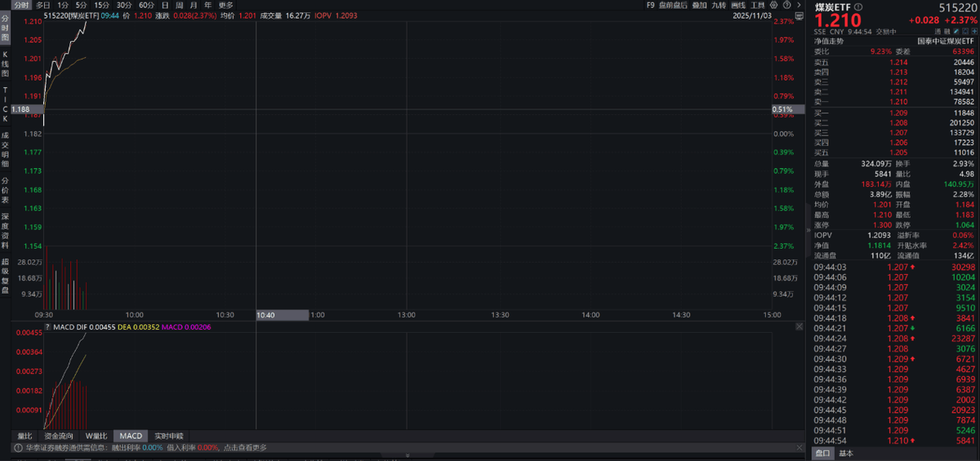Open the 更多 periods dropdown
Viewport: 980px width, 461px height.
[226, 5]
